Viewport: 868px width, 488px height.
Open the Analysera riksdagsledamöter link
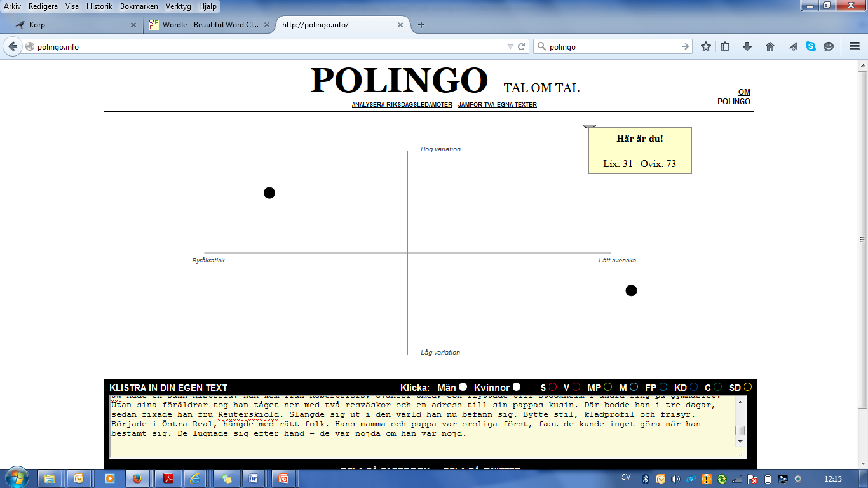point(402,105)
